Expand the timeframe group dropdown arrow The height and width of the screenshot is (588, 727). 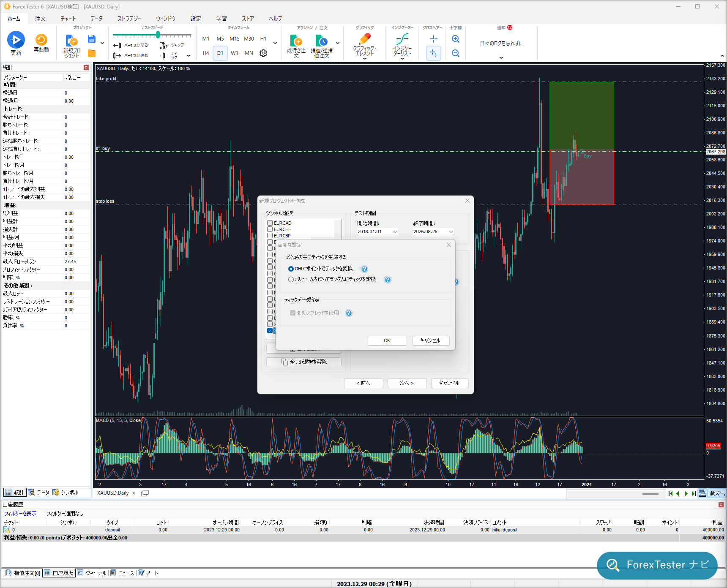275,43
